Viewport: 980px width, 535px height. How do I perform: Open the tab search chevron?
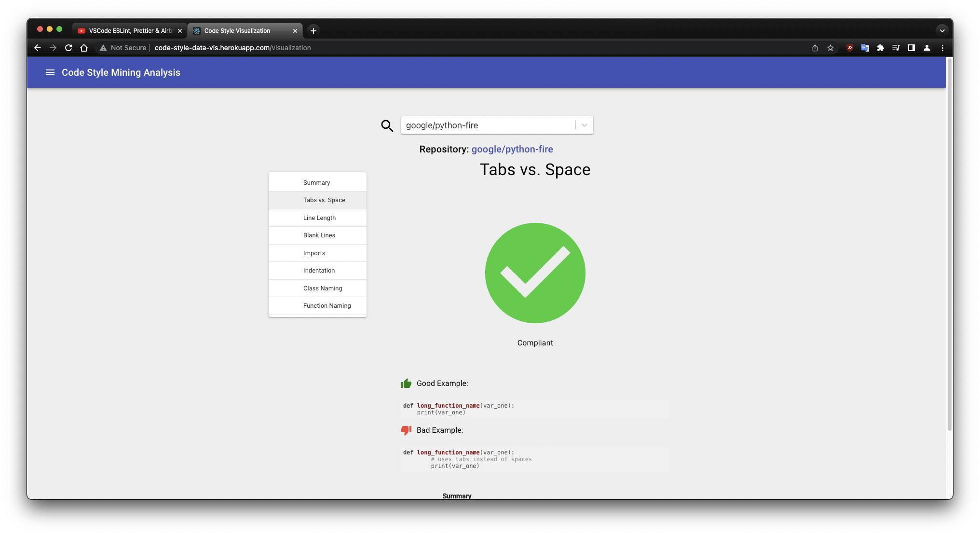click(941, 30)
